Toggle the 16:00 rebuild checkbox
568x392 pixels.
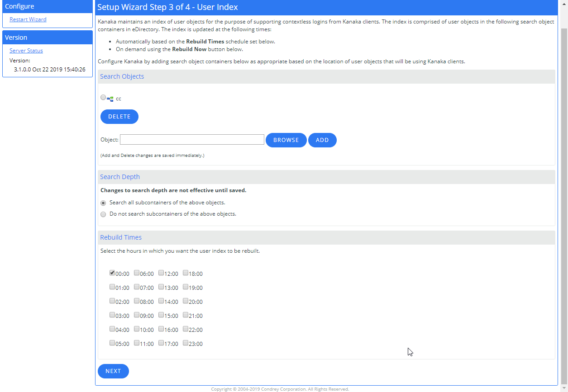(x=161, y=329)
